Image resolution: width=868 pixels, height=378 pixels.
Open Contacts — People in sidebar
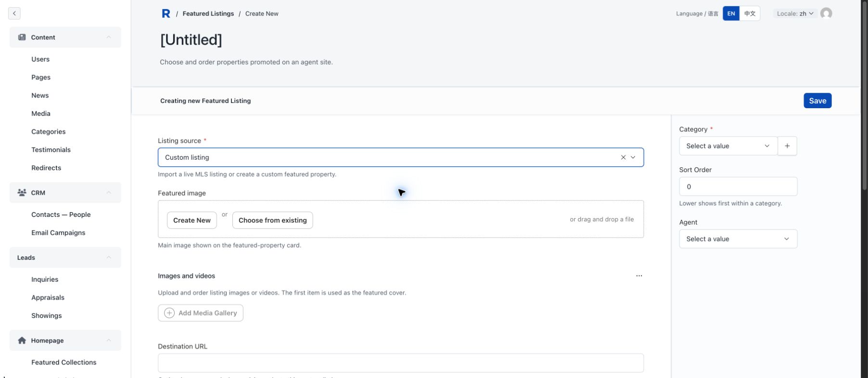point(61,214)
